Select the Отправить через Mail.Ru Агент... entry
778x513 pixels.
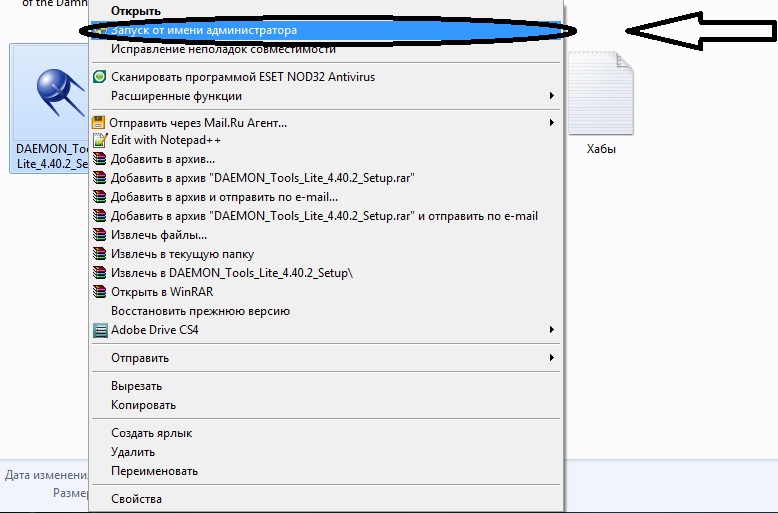tap(326, 123)
